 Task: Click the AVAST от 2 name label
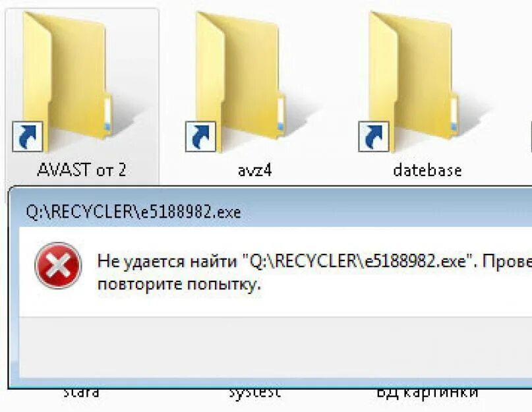(x=82, y=169)
